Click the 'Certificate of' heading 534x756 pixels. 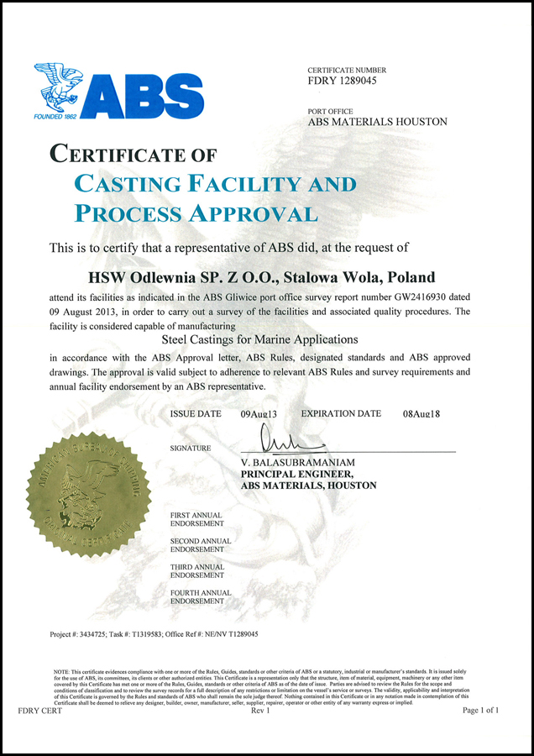pyautogui.click(x=133, y=155)
